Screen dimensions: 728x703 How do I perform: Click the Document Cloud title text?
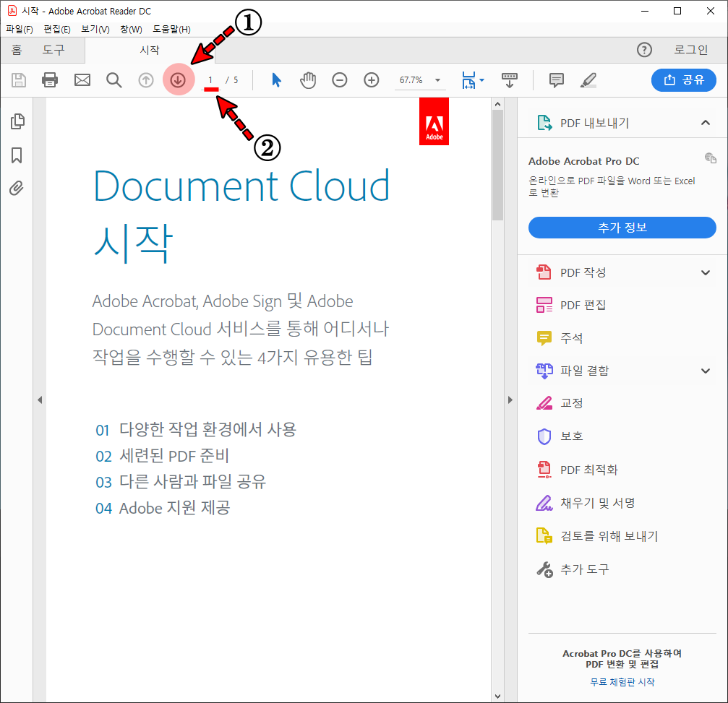(241, 186)
